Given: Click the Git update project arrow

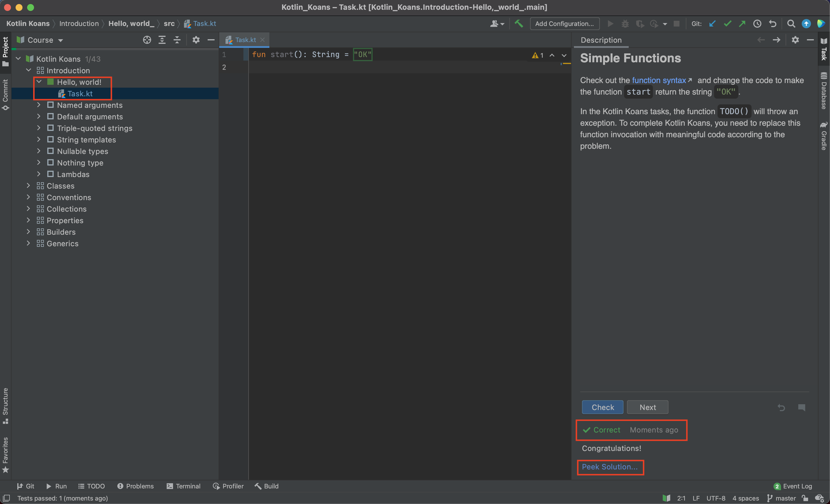Looking at the screenshot, I should [x=712, y=24].
